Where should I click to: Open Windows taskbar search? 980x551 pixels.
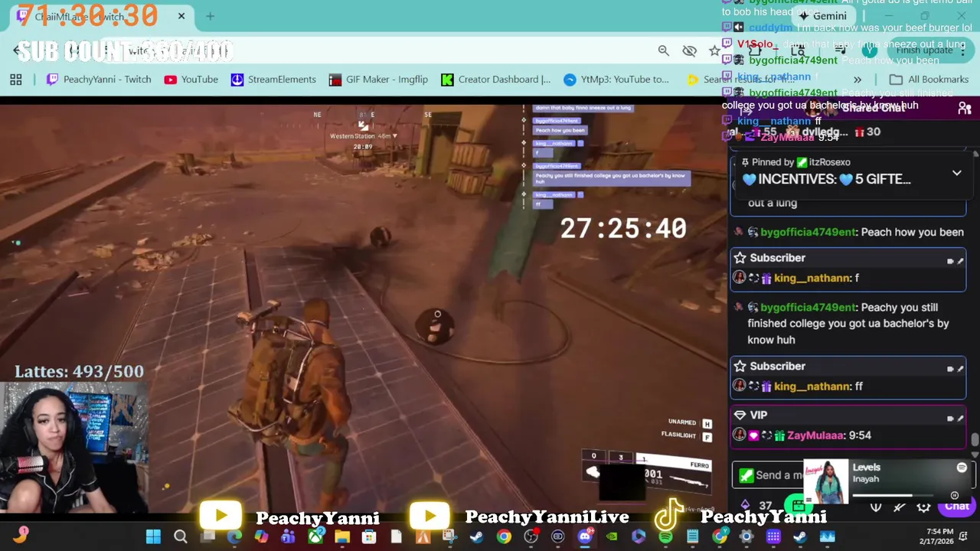click(181, 536)
